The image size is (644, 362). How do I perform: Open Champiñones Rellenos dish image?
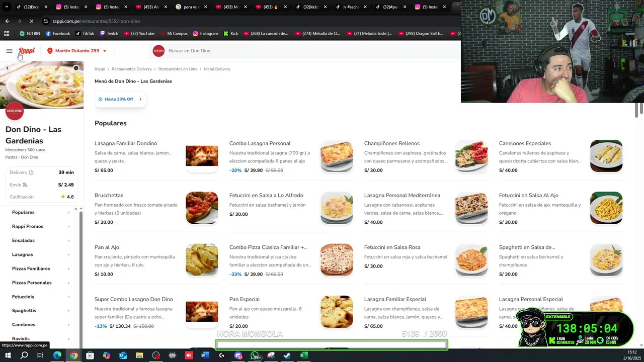471,156
